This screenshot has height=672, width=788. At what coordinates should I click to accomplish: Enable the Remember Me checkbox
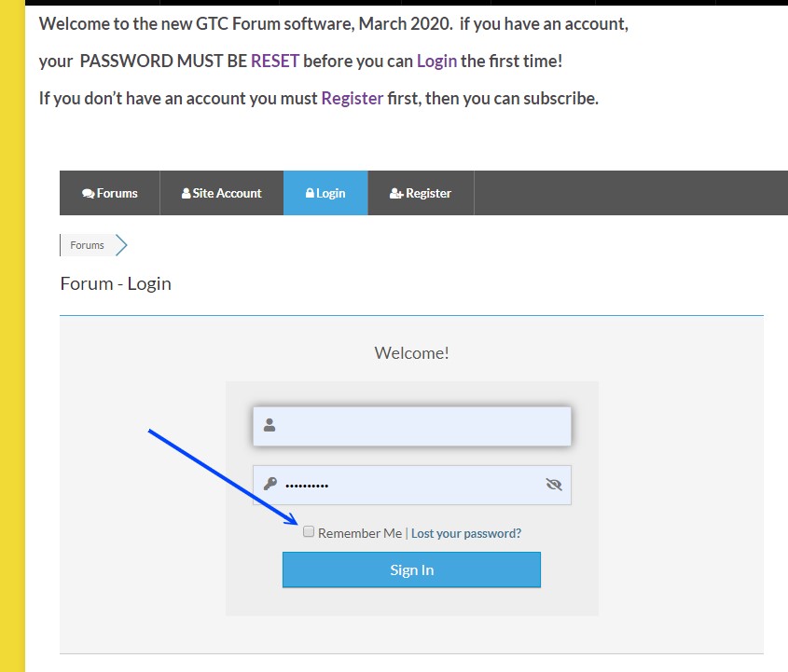309,532
